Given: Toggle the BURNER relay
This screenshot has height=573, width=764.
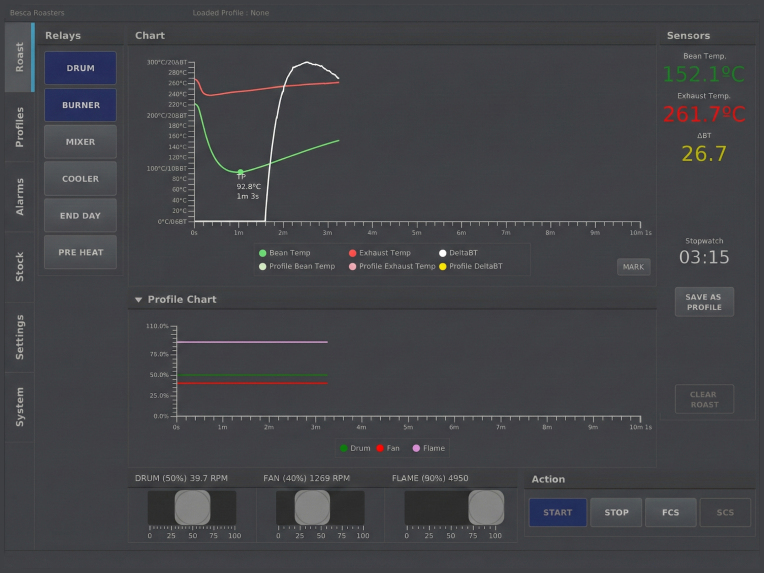Looking at the screenshot, I should (x=80, y=105).
